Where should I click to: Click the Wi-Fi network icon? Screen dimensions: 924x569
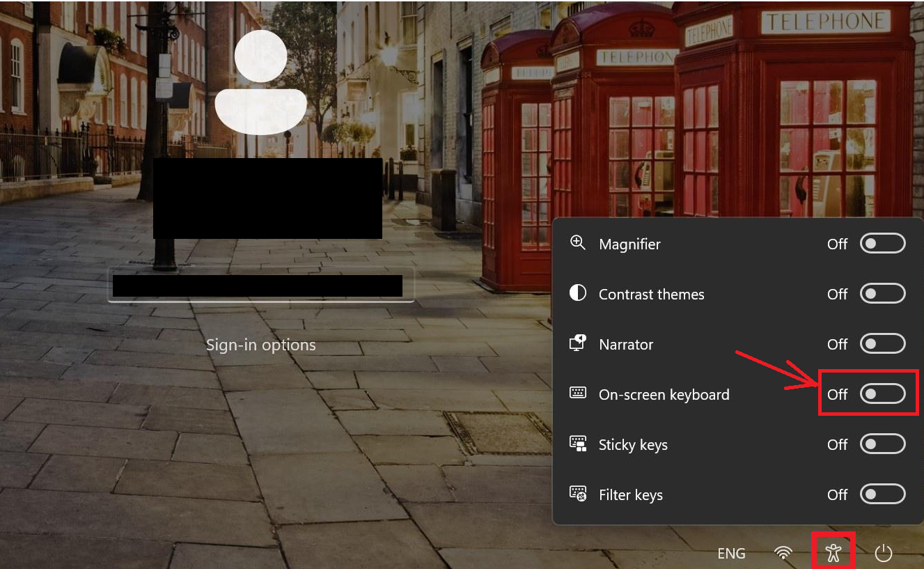coord(783,554)
